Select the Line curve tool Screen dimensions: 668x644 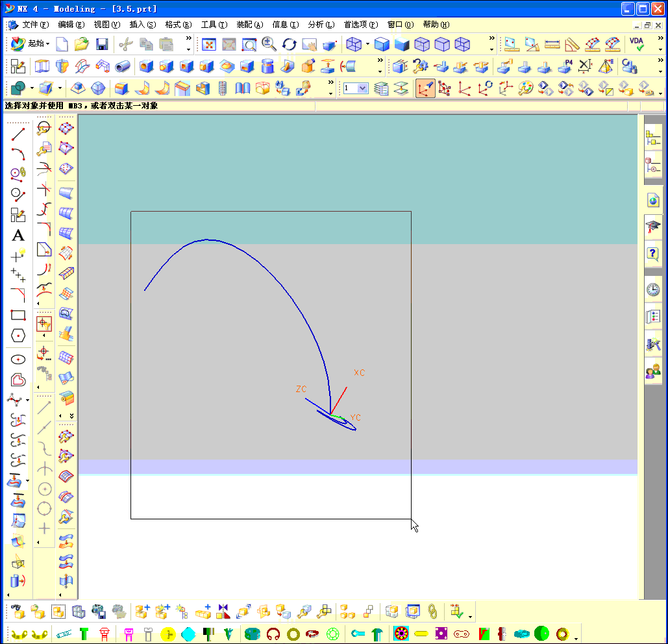(18, 133)
